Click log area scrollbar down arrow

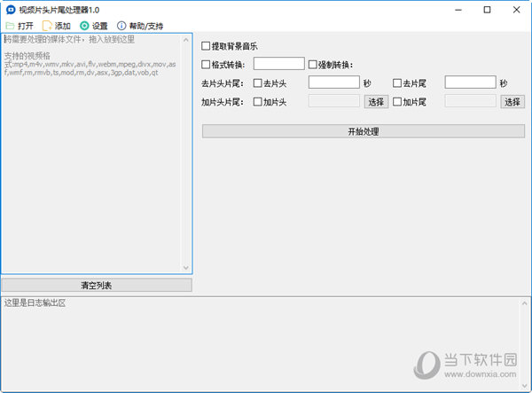click(x=525, y=386)
